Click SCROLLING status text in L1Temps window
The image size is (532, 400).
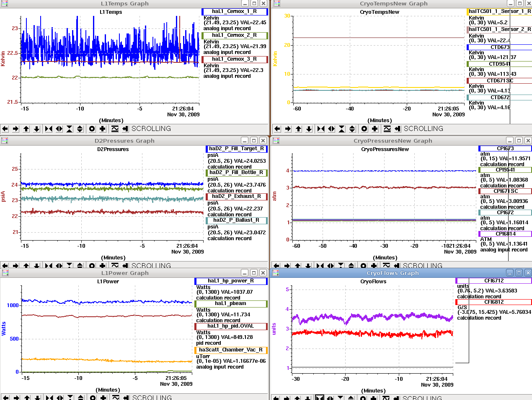click(151, 129)
